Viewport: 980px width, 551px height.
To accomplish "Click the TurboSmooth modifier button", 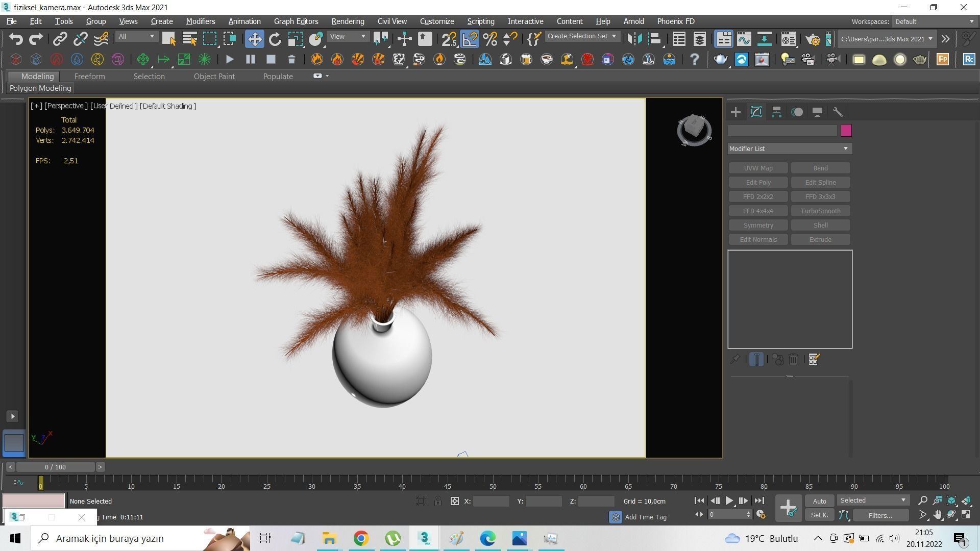I will (820, 211).
